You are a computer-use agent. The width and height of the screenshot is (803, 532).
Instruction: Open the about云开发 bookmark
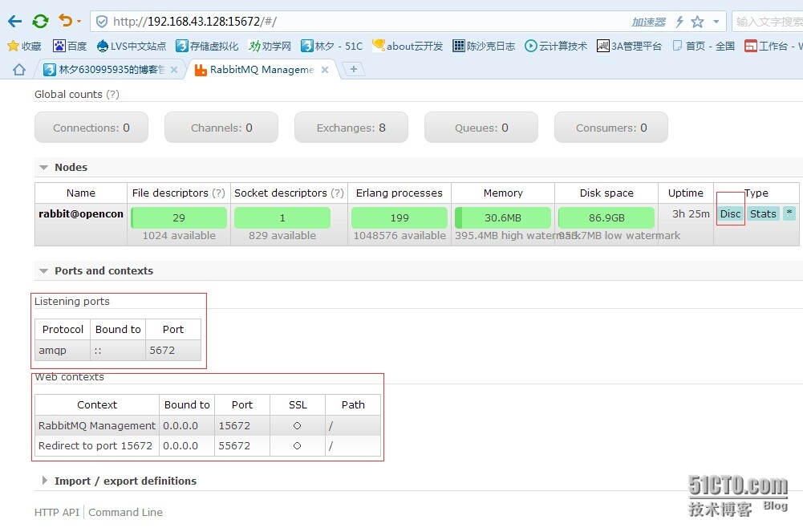(x=408, y=46)
